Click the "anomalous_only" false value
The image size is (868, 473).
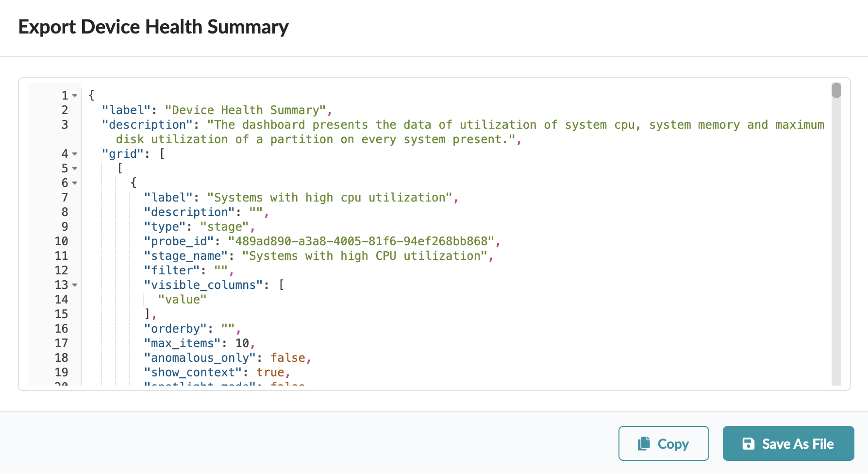click(287, 358)
